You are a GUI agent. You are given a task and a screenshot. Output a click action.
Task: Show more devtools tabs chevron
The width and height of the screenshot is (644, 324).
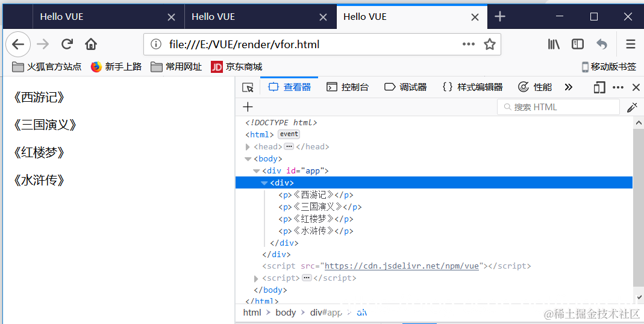coord(569,87)
